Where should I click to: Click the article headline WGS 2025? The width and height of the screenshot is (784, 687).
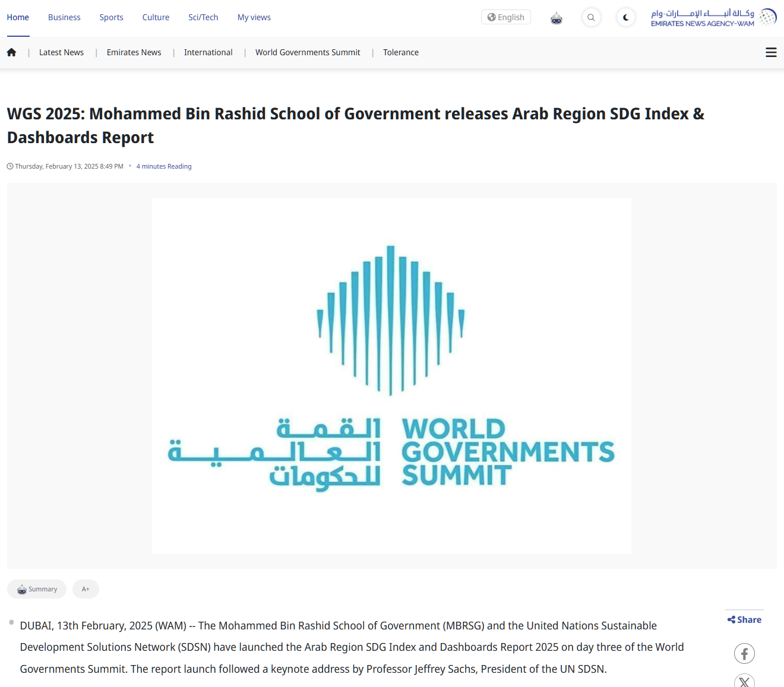tap(355, 125)
